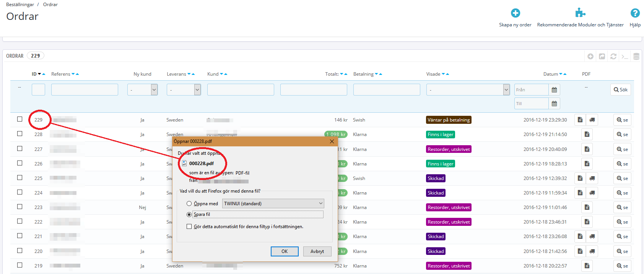Click the export icon in the Ordrar panel toolbar
This screenshot has width=644, height=274.
point(602,56)
